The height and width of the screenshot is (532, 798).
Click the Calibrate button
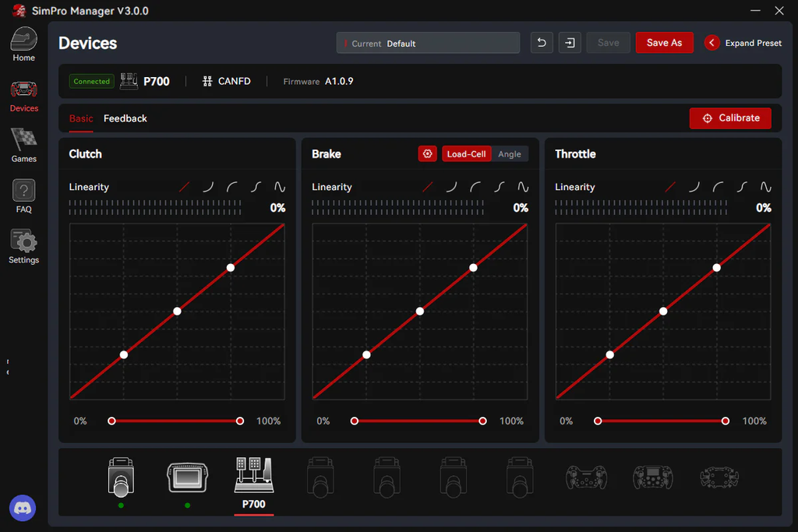(730, 118)
